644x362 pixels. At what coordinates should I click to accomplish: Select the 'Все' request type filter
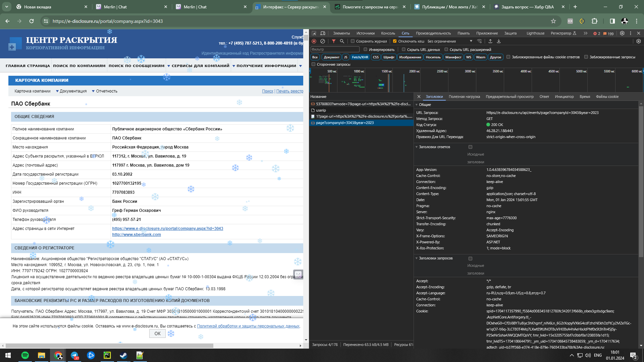[315, 57]
